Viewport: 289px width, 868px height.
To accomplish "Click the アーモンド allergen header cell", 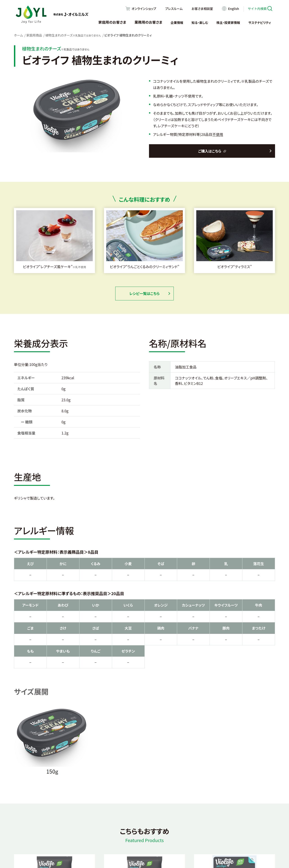I will (x=30, y=605).
